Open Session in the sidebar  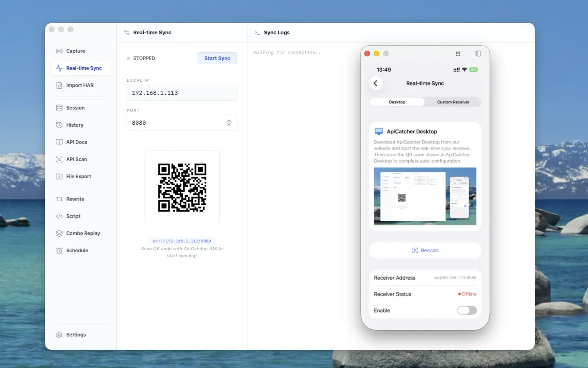80,108
